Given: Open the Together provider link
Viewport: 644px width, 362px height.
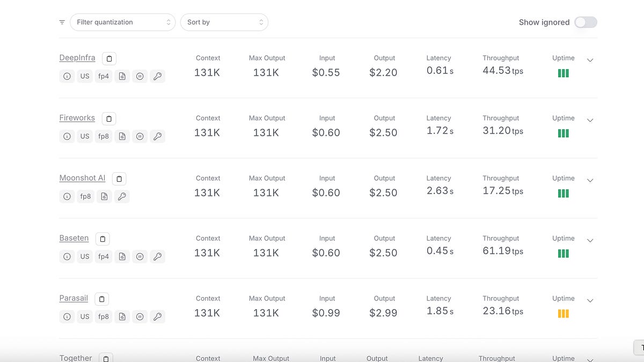Looking at the screenshot, I should pyautogui.click(x=76, y=358).
